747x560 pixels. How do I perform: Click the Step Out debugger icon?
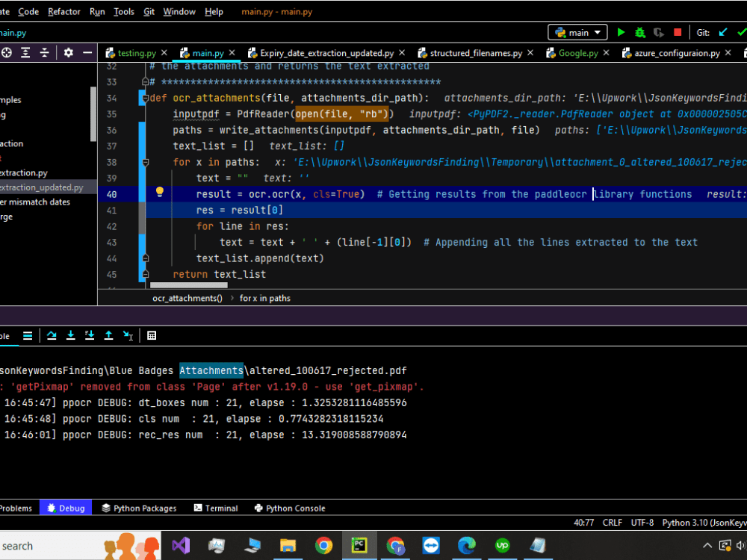coord(108,335)
